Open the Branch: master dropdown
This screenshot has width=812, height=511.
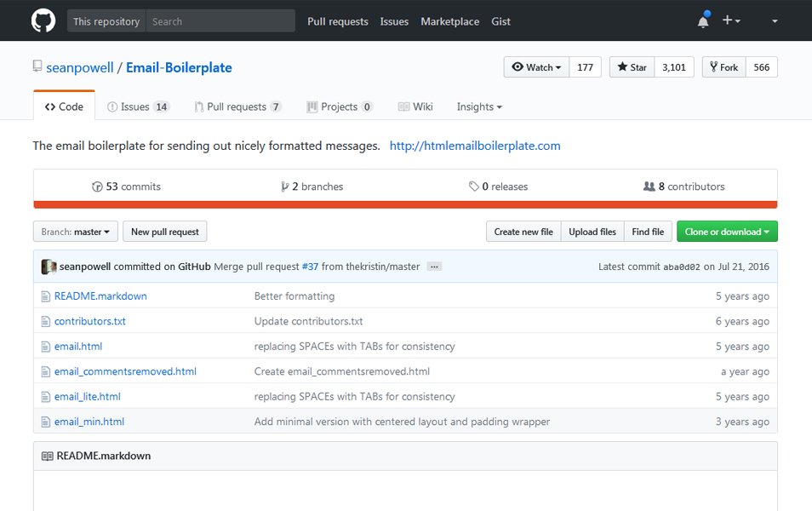pyautogui.click(x=76, y=232)
